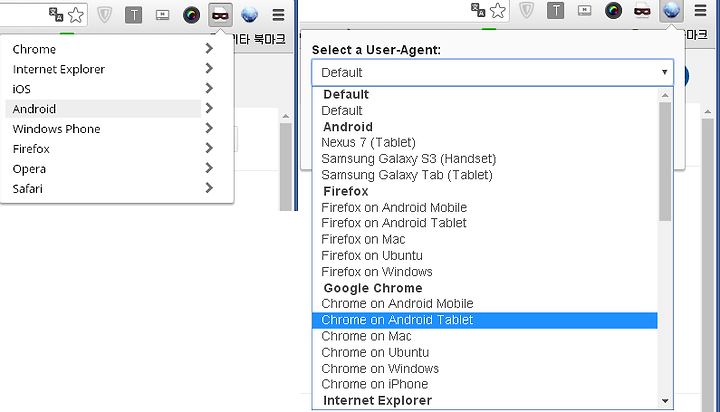The width and height of the screenshot is (720, 412).
Task: Expand the Internet Explorer submenu arrow
Action: (x=209, y=68)
